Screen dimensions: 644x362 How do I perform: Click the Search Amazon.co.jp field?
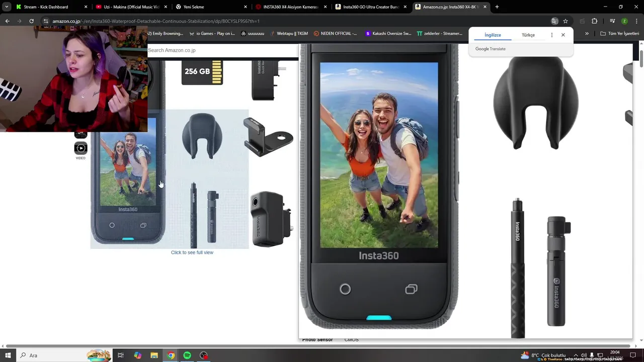coord(223,50)
